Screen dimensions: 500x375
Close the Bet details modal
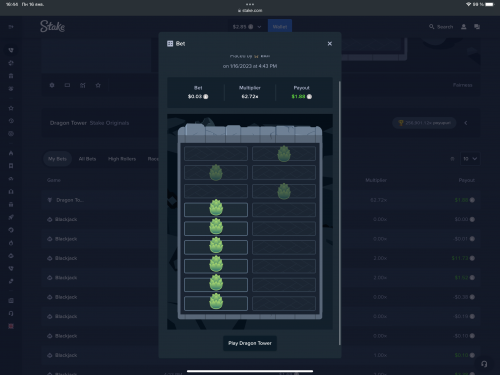(x=330, y=44)
